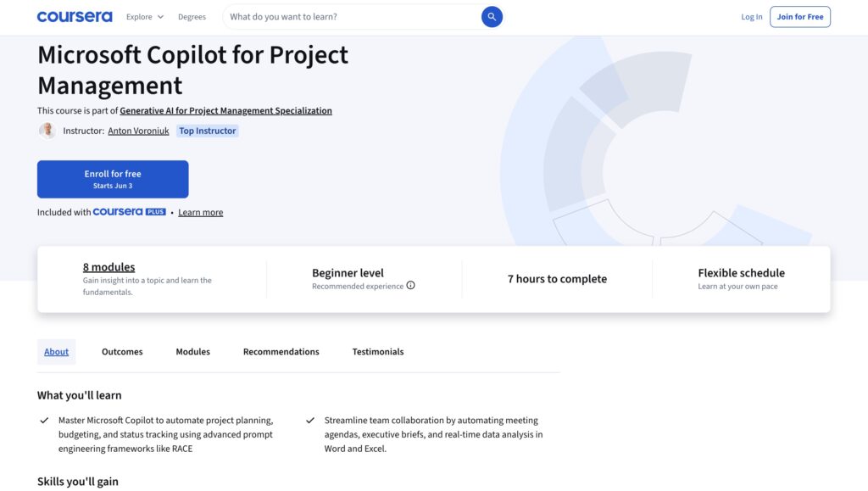The height and width of the screenshot is (491, 868).
Task: Open the Degrees menu item
Action: coord(192,17)
